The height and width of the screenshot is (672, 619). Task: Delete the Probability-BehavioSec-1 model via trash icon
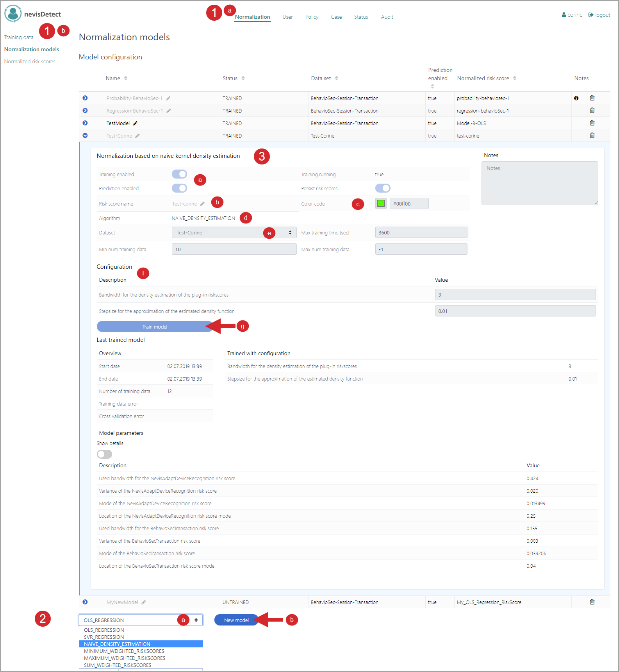592,98
